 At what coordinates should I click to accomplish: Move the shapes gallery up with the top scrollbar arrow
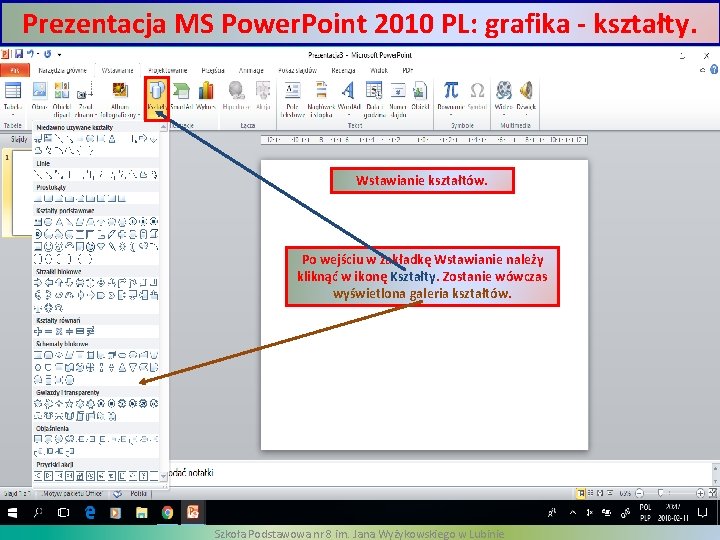click(x=164, y=126)
